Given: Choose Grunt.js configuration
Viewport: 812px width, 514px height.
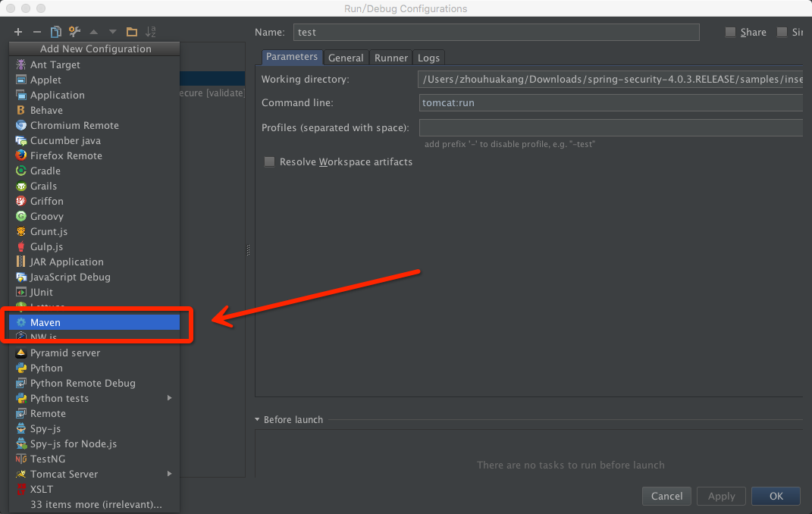Looking at the screenshot, I should [x=94, y=231].
